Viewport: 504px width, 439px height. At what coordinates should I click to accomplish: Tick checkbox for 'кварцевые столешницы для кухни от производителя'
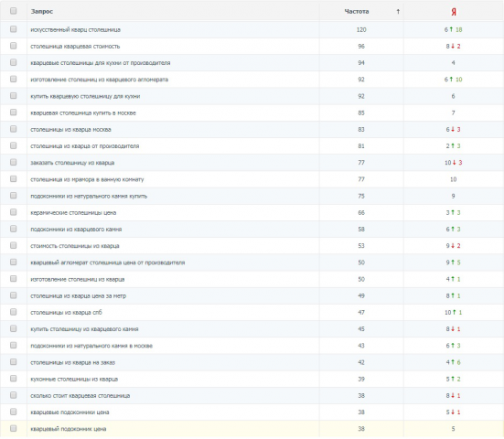pos(13,62)
